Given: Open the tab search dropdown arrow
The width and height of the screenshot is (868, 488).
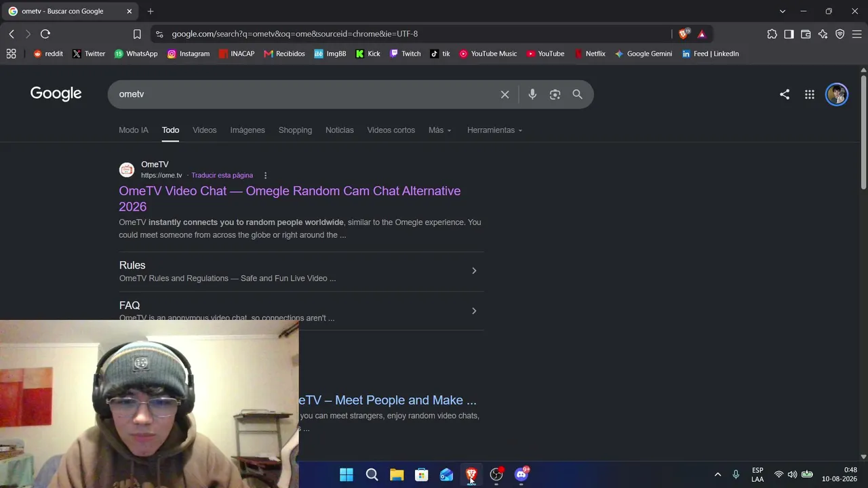Looking at the screenshot, I should point(782,12).
